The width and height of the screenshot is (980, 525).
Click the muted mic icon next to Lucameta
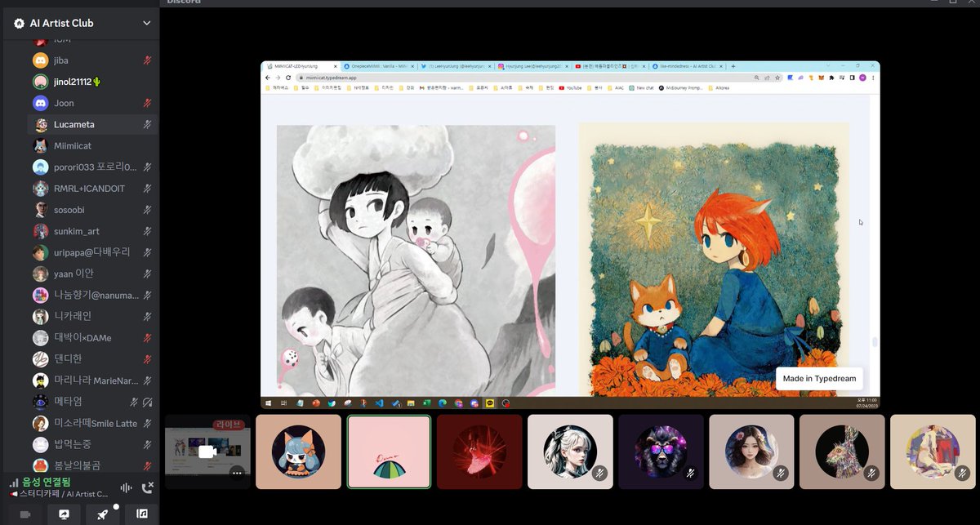pyautogui.click(x=148, y=124)
